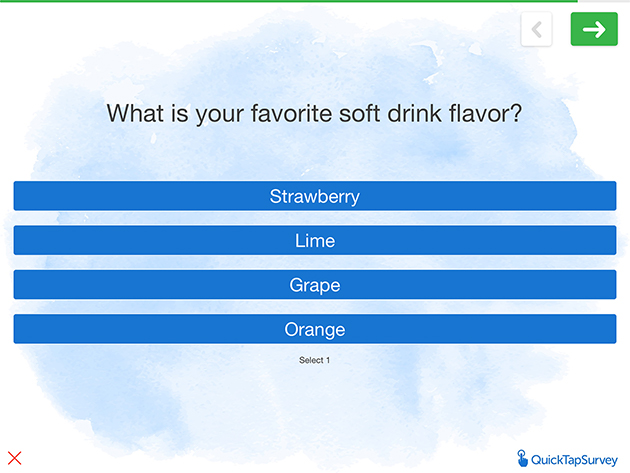The image size is (630, 473).
Task: Click the QuickTapSurvey tapping hand icon
Action: (x=522, y=459)
